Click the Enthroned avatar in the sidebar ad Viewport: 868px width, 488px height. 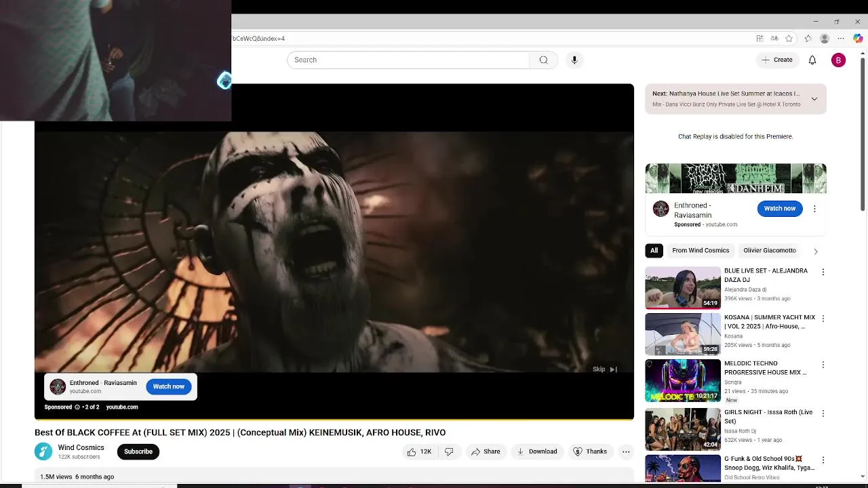click(660, 209)
